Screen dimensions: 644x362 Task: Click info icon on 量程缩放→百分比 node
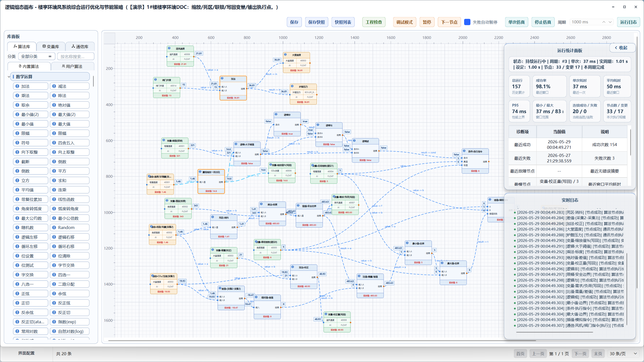click(200, 172)
